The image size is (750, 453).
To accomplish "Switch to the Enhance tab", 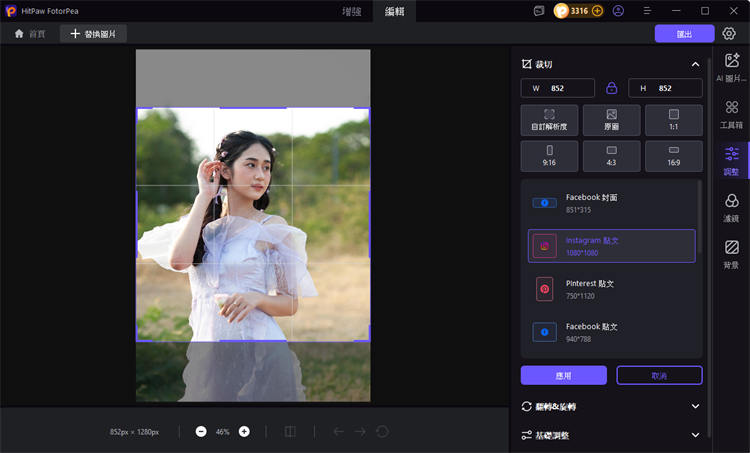I will click(352, 11).
